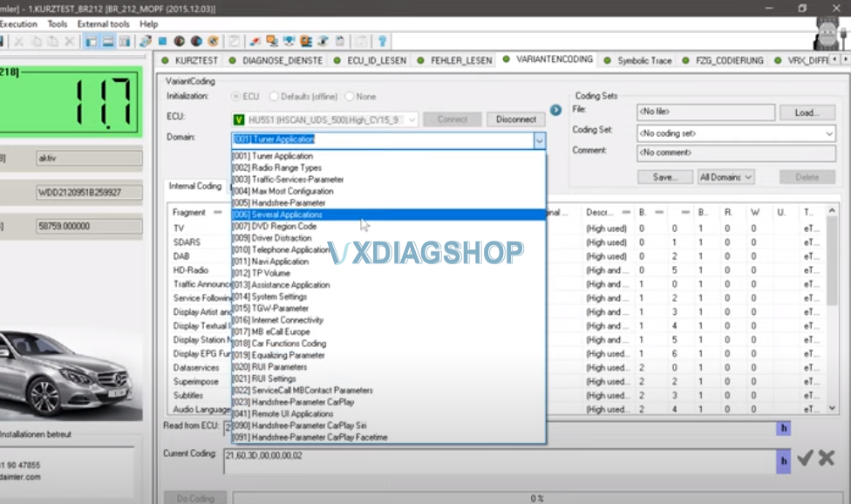The height and width of the screenshot is (504, 851).
Task: Select the Internal Coding tab
Action: click(x=194, y=186)
